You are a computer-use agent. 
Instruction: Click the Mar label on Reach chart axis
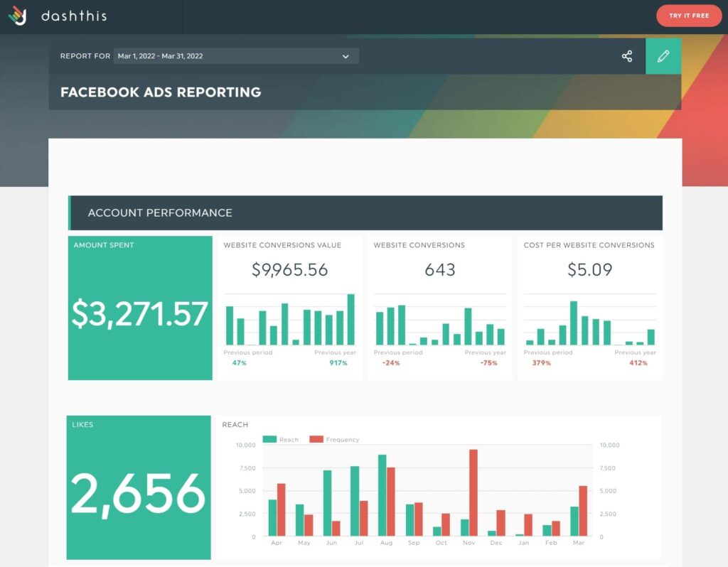point(579,542)
